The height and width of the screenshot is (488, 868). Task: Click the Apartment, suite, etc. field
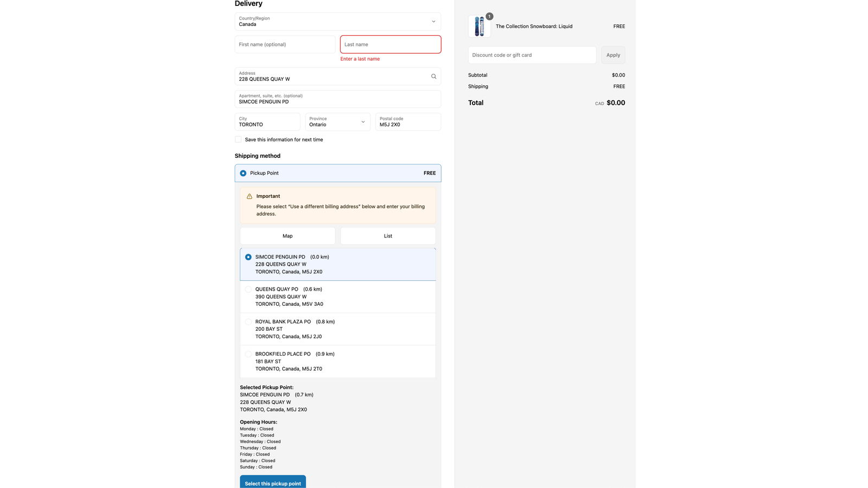click(x=337, y=99)
